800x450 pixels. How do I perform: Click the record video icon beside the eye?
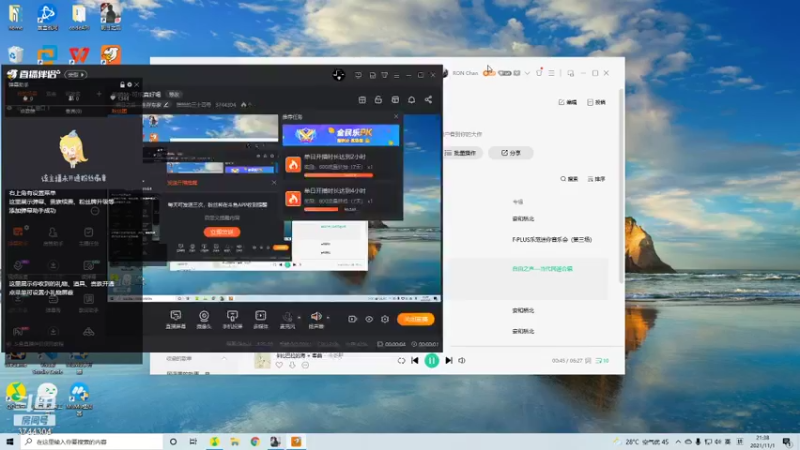(x=353, y=319)
